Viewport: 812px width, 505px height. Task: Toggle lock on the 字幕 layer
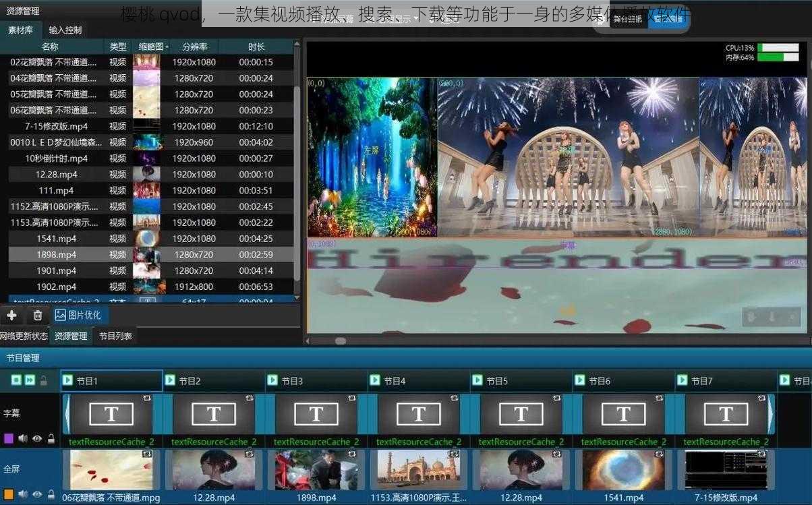click(x=51, y=438)
